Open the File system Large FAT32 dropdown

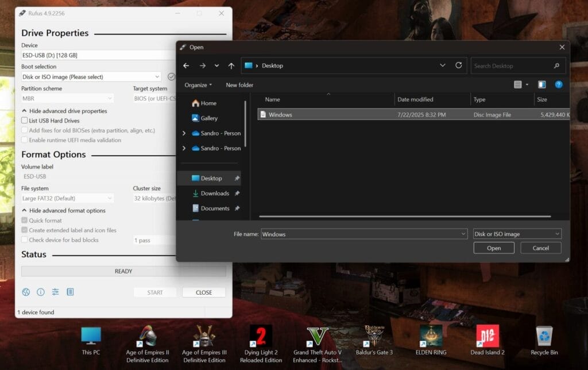[x=68, y=198]
